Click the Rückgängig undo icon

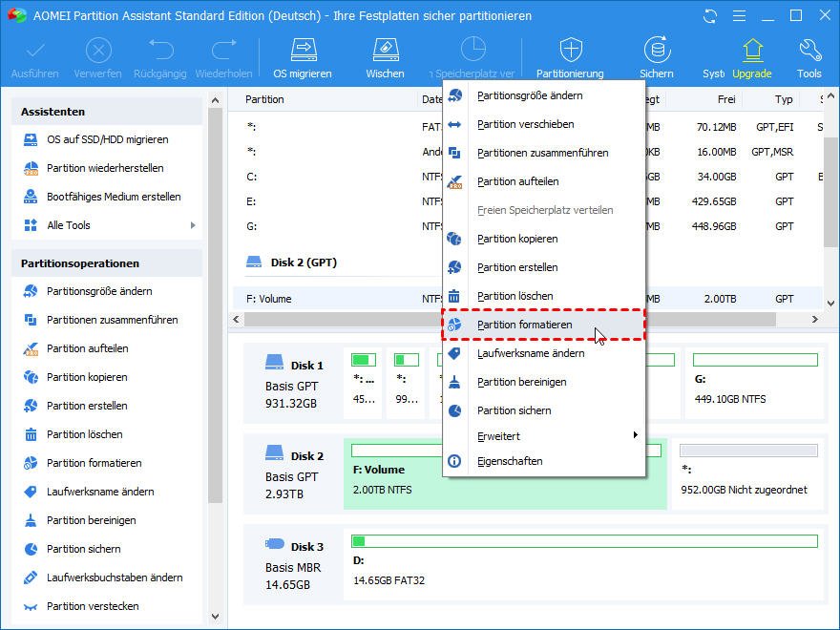coord(160,51)
